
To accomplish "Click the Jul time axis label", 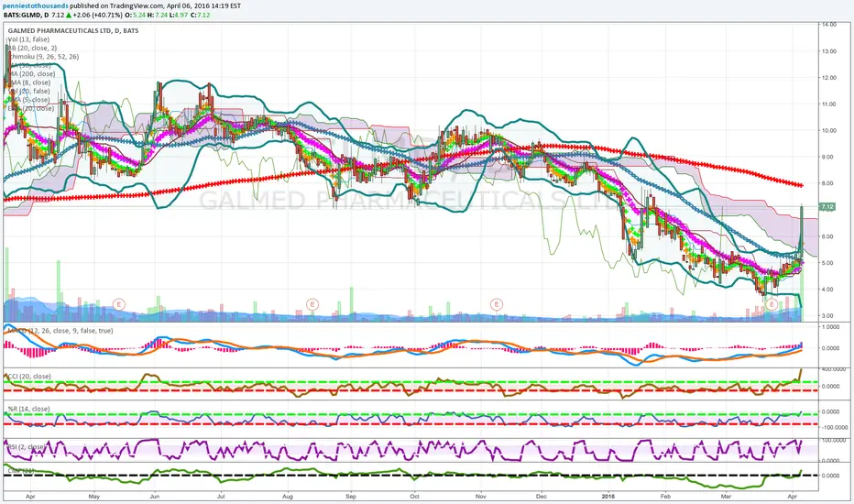I will pos(221,497).
